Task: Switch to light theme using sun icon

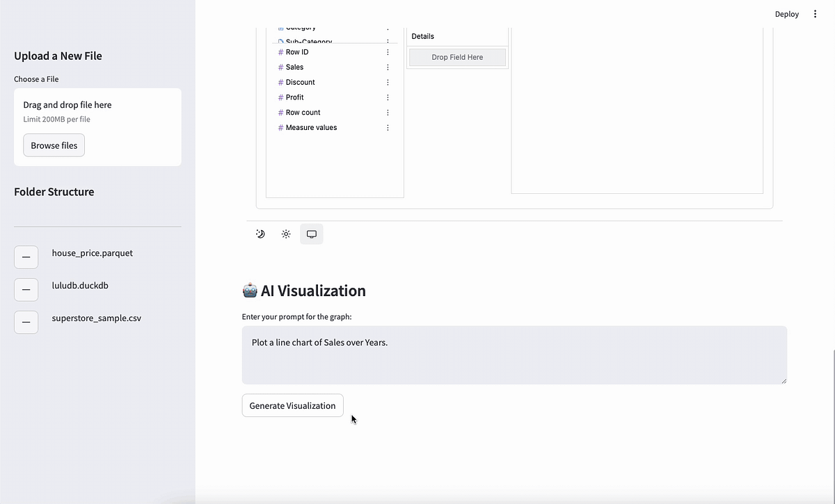Action: click(285, 234)
